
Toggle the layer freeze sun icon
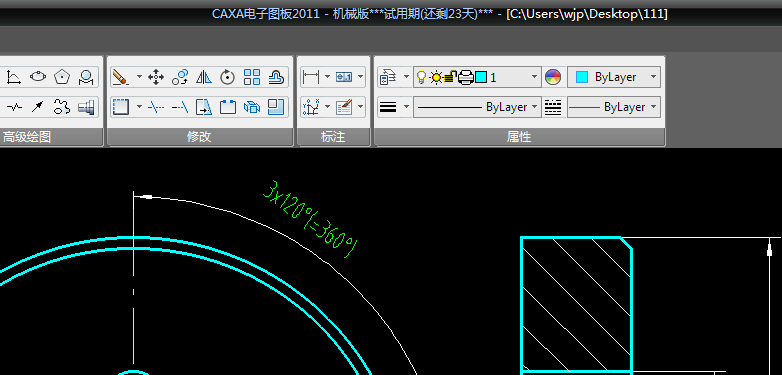point(436,77)
